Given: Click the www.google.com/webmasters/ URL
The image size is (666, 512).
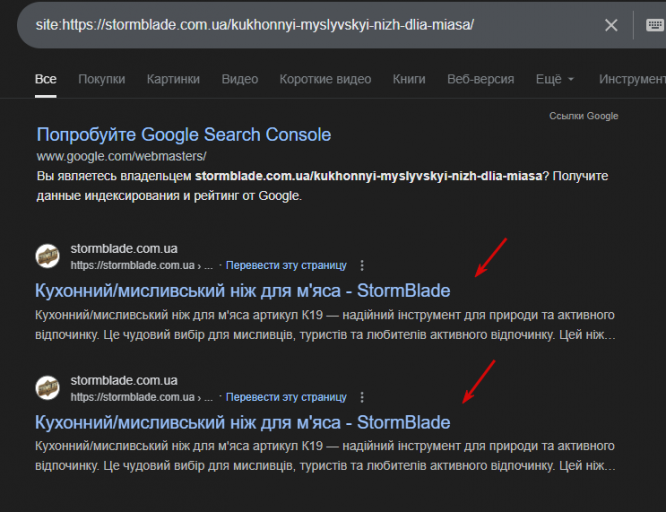Looking at the screenshot, I should (x=121, y=156).
